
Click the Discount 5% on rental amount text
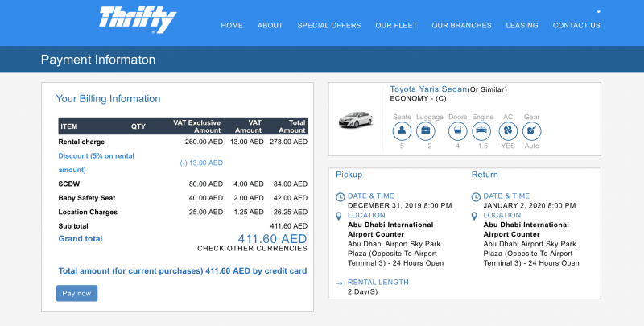point(96,163)
